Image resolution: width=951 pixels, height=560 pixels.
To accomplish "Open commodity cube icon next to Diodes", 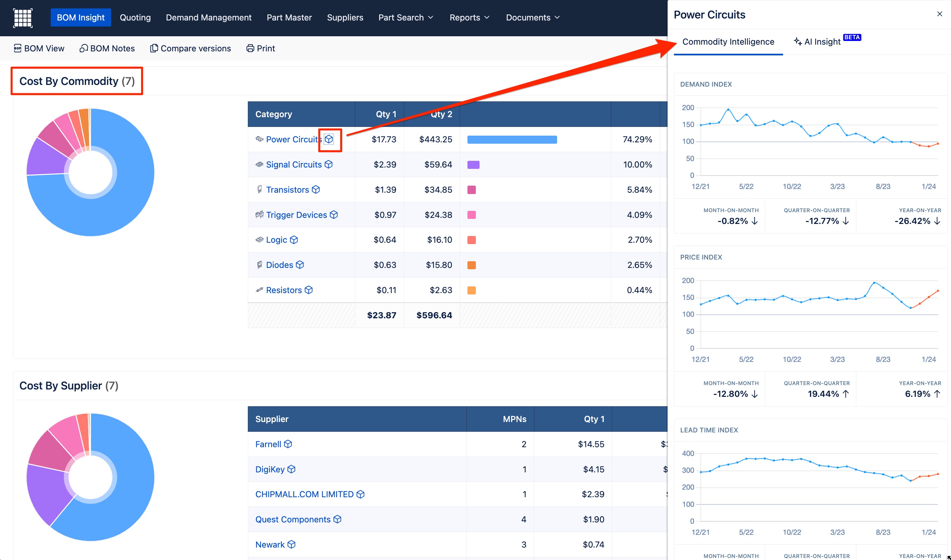I will pyautogui.click(x=300, y=265).
